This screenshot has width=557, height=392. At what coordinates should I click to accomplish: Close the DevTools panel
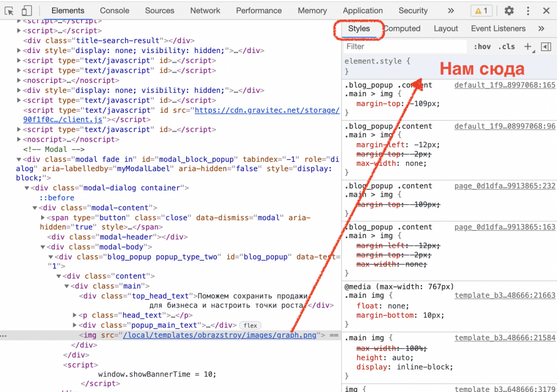point(546,11)
